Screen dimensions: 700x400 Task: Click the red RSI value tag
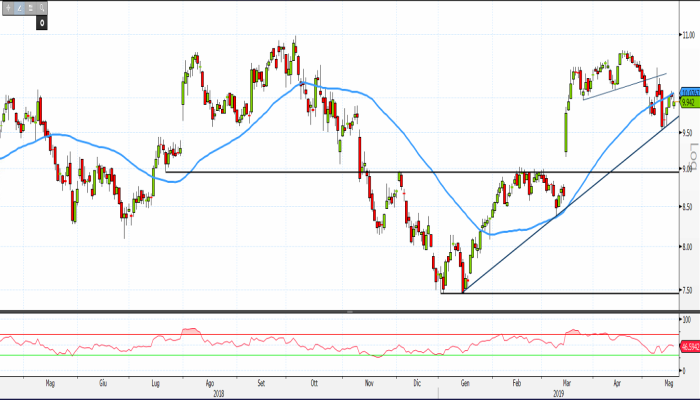[688, 346]
